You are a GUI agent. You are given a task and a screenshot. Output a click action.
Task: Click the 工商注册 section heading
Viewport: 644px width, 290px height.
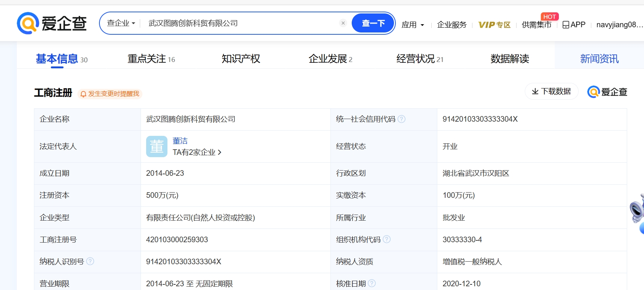[53, 93]
